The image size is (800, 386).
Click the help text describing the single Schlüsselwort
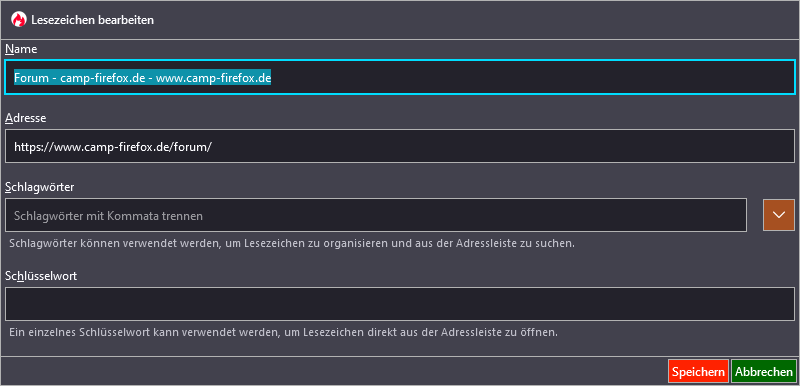pos(283,332)
